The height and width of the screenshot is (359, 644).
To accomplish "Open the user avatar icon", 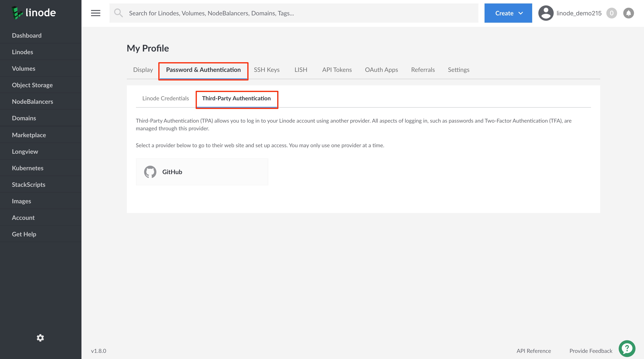I will [546, 13].
